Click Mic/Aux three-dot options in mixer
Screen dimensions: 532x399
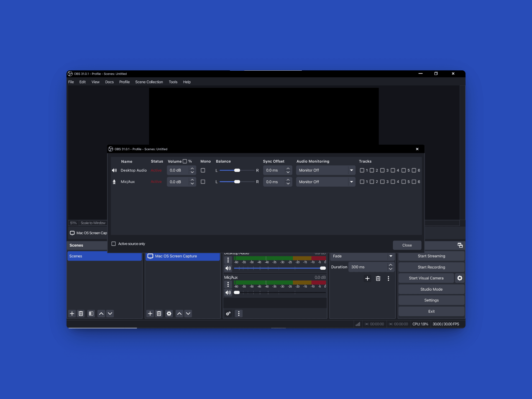click(x=228, y=284)
